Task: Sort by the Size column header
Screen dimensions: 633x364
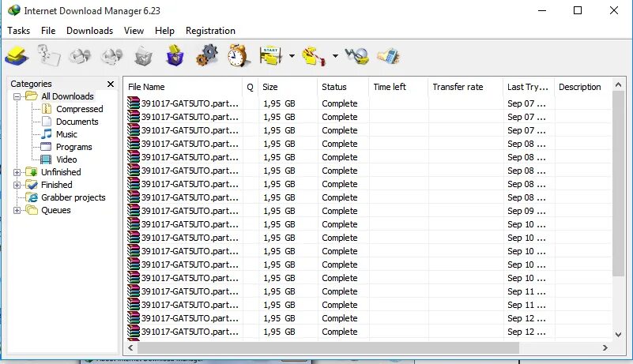Action: (288, 87)
